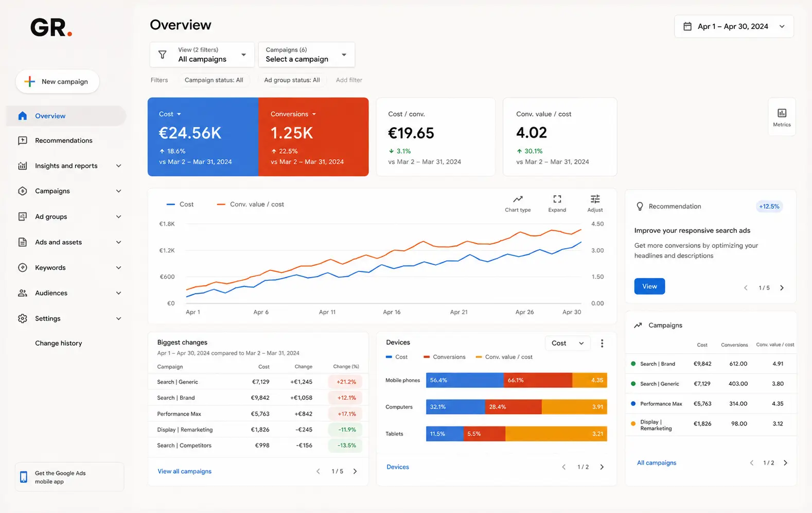Click the Ad groups sidebar icon
This screenshot has height=513, width=812.
coord(23,217)
